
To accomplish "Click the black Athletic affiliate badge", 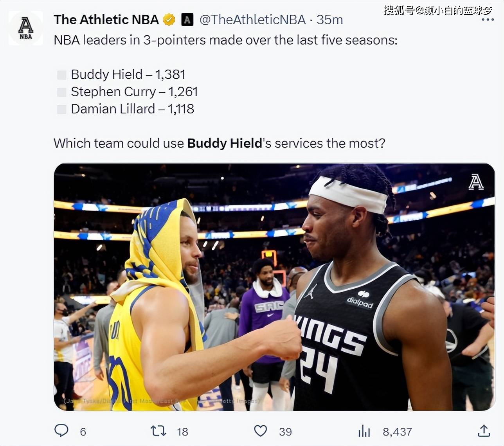I will 187,20.
